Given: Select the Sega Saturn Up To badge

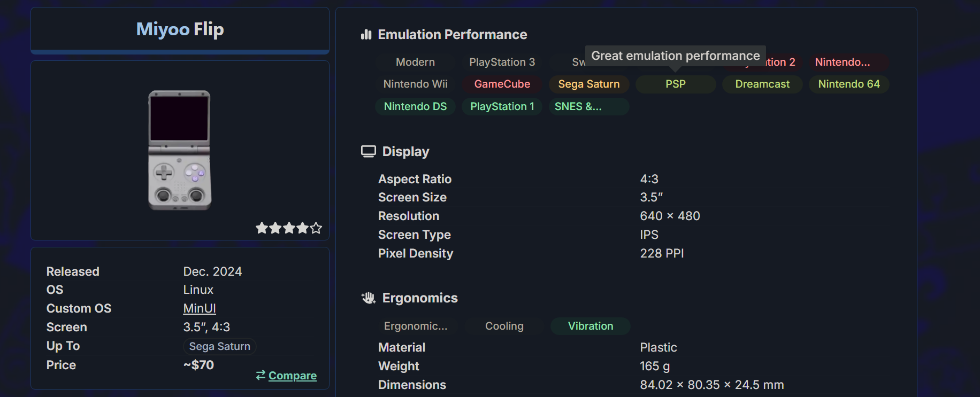Looking at the screenshot, I should (219, 346).
